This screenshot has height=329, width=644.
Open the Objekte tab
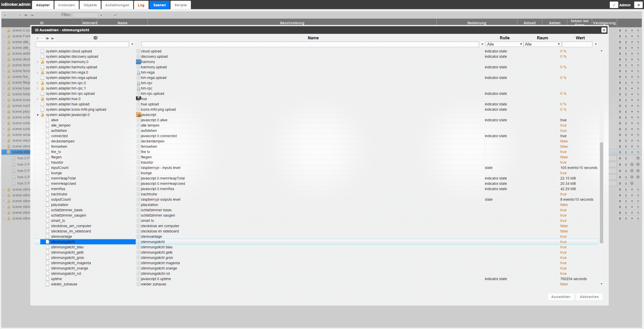click(x=90, y=5)
